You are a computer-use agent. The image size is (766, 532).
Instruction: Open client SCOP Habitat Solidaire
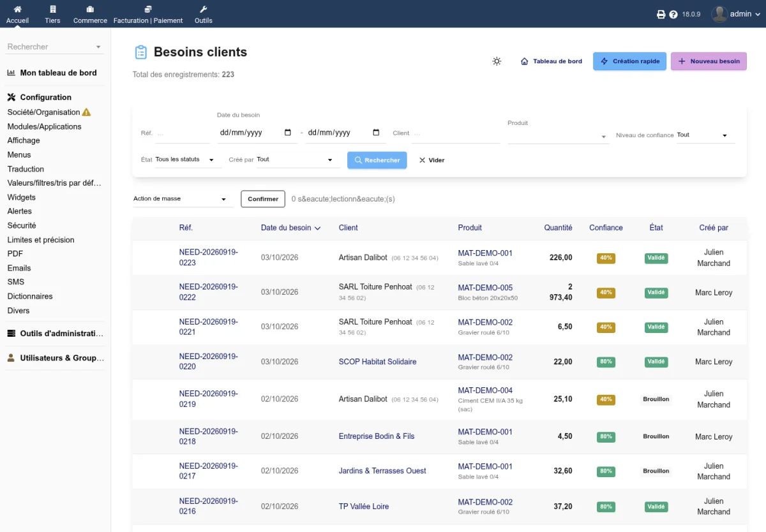[x=377, y=362]
